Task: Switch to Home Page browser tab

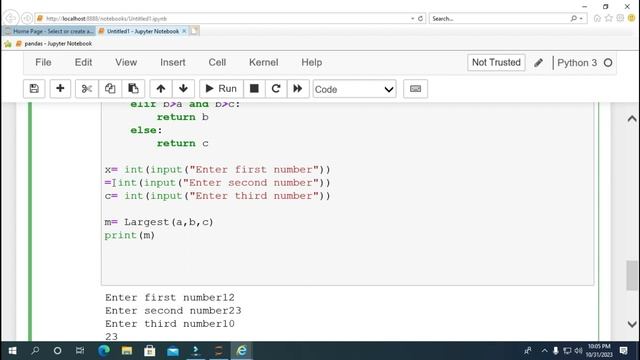Action: click(49, 31)
